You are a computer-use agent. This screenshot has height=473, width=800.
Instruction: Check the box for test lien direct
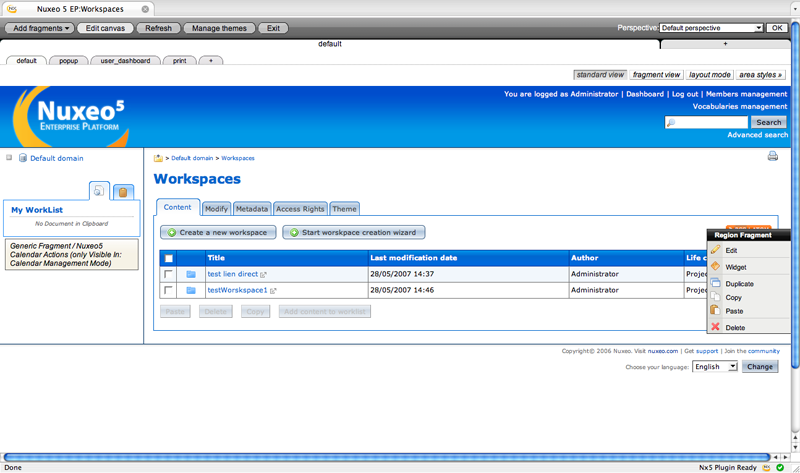point(168,274)
